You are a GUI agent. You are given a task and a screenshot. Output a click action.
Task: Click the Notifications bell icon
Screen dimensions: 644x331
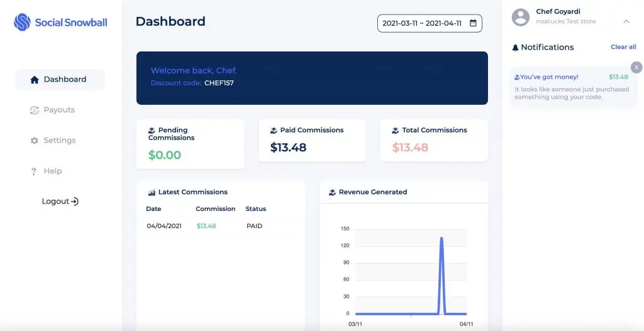pyautogui.click(x=516, y=48)
